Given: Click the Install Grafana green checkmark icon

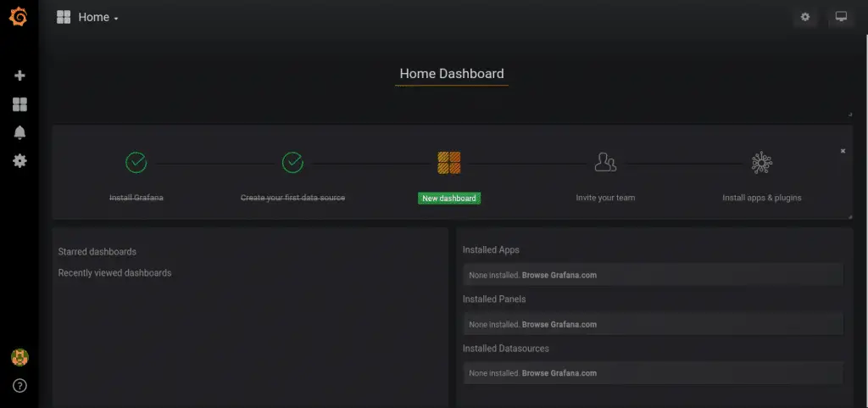Looking at the screenshot, I should click(136, 163).
